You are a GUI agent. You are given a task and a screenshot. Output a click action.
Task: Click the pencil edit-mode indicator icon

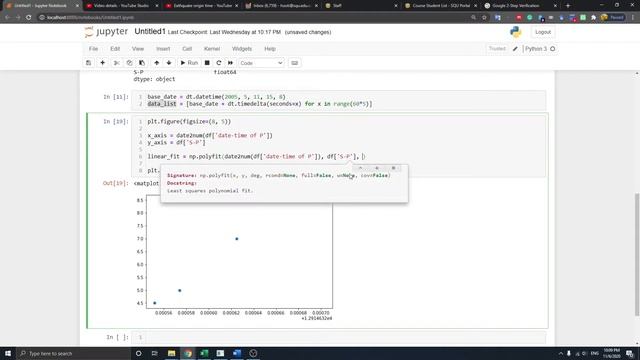(x=515, y=49)
